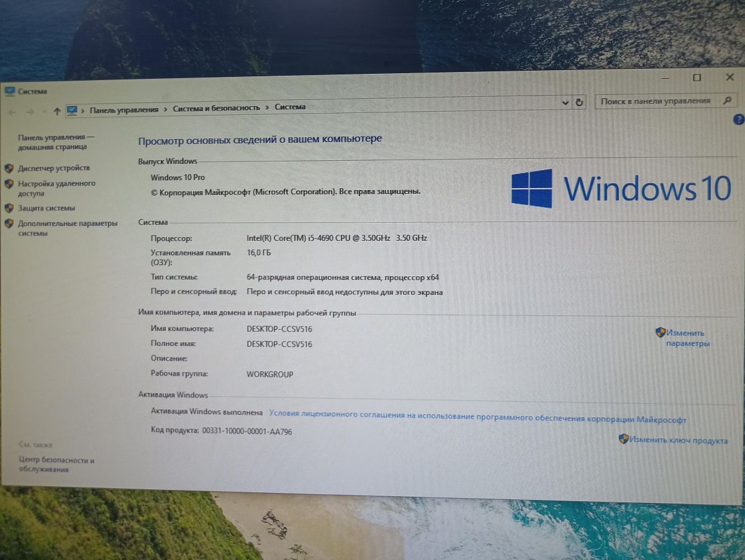Screen dimensions: 745x560
Task: Go forward using the Forward arrow
Action: coord(29,111)
